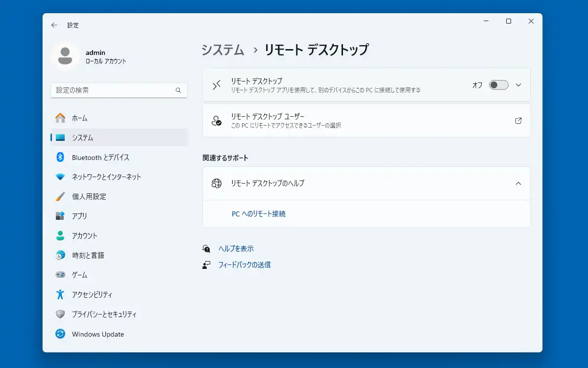Go to ゲーム settings category

pyautogui.click(x=119, y=275)
